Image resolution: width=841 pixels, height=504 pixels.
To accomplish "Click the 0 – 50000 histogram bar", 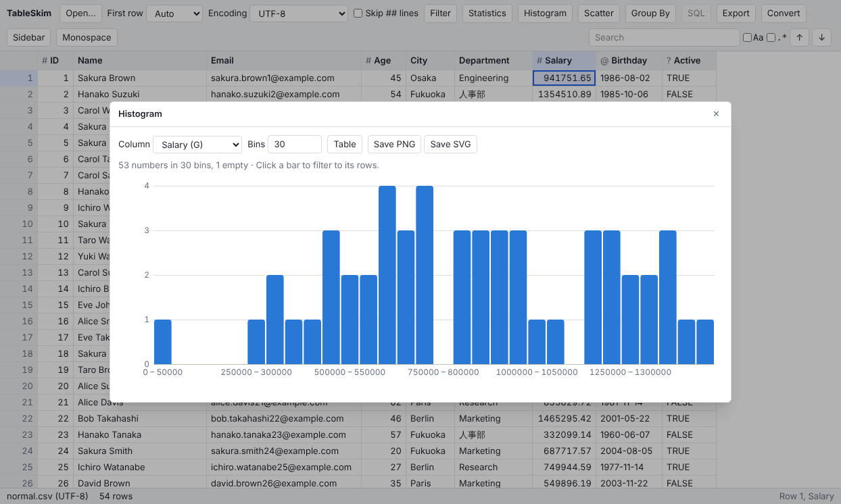I will (x=163, y=342).
